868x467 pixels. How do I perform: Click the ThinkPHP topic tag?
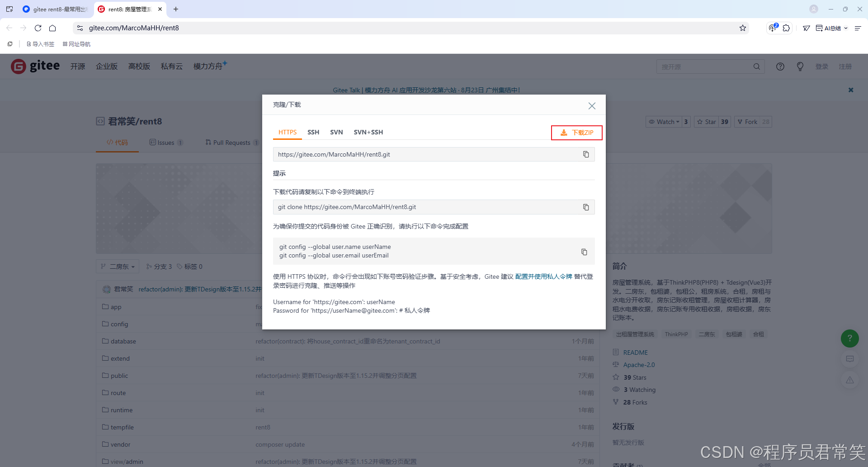pos(676,334)
